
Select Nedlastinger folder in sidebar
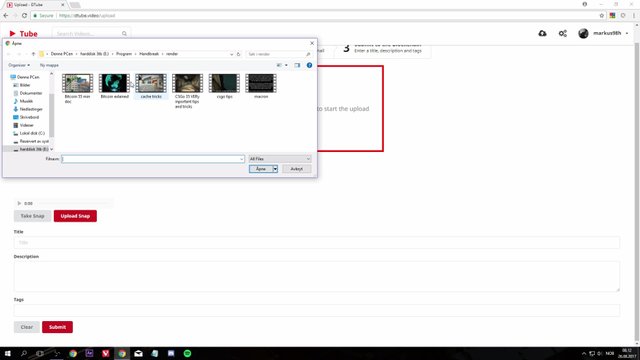(31, 109)
